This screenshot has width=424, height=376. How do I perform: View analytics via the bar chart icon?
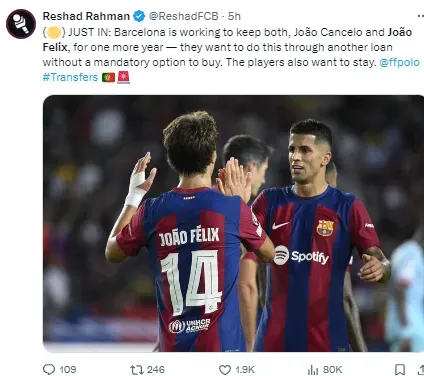click(313, 369)
